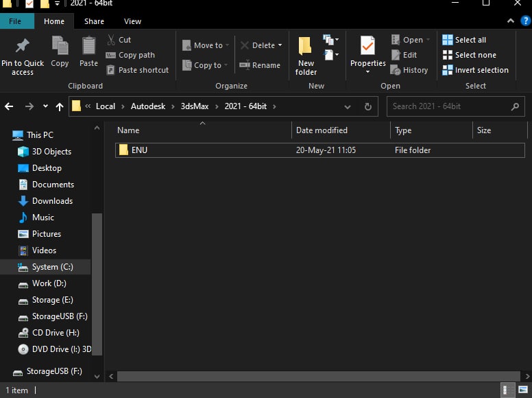Switch to Details view layout
This screenshot has width=532, height=398.
click(506, 390)
